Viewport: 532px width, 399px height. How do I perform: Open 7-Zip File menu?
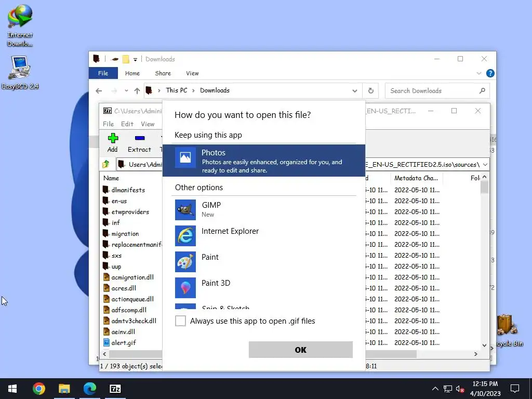pos(108,124)
